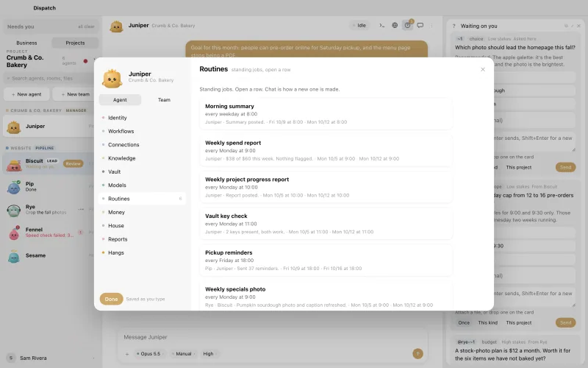Click the New agent button
Screen dimensions: 588x368
(x=26, y=94)
